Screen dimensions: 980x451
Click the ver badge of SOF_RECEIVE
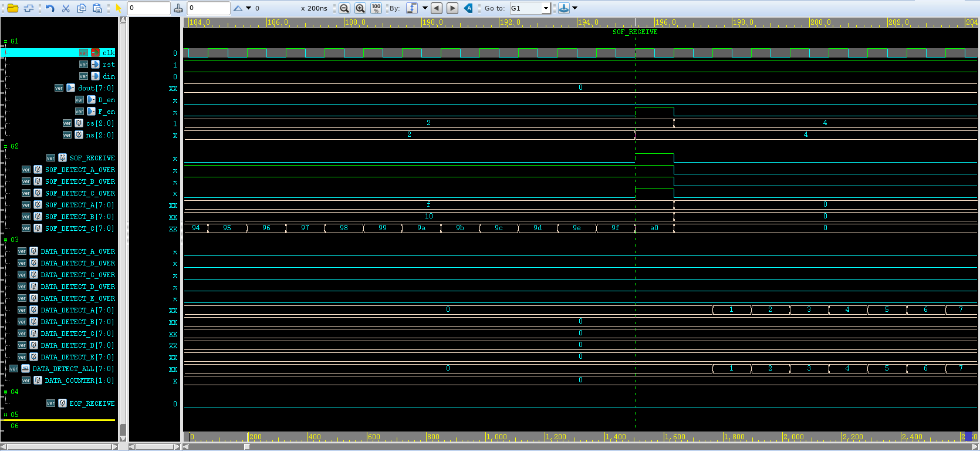coord(51,158)
